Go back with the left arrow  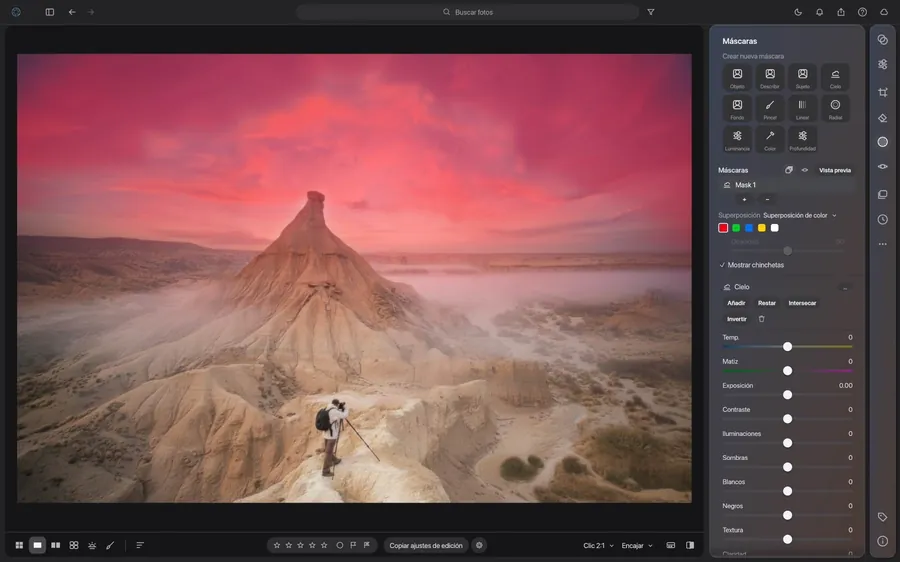(x=72, y=12)
